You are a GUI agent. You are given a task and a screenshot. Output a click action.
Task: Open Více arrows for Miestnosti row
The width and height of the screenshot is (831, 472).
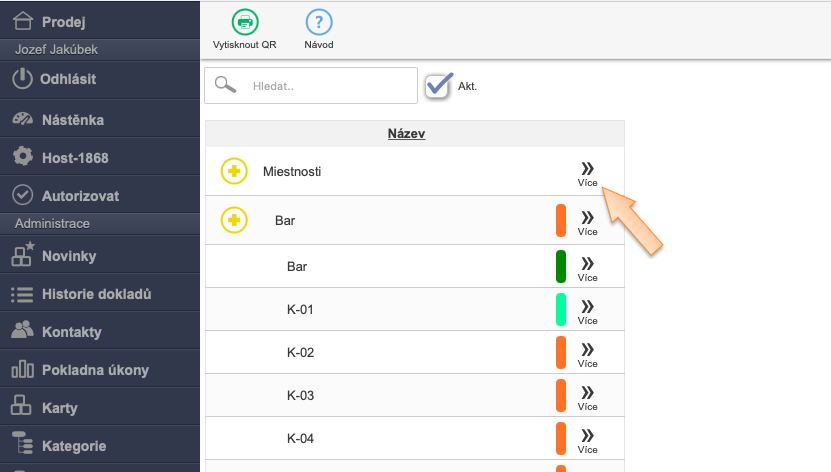587,173
